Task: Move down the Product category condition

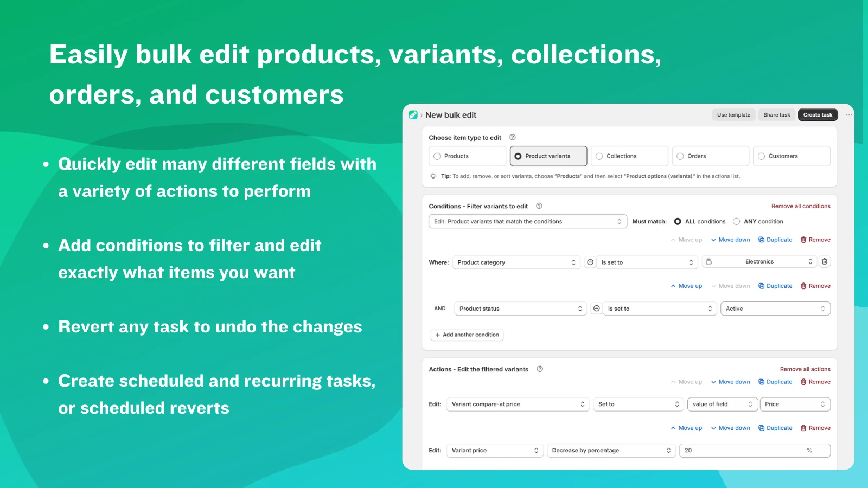Action: pyautogui.click(x=731, y=240)
